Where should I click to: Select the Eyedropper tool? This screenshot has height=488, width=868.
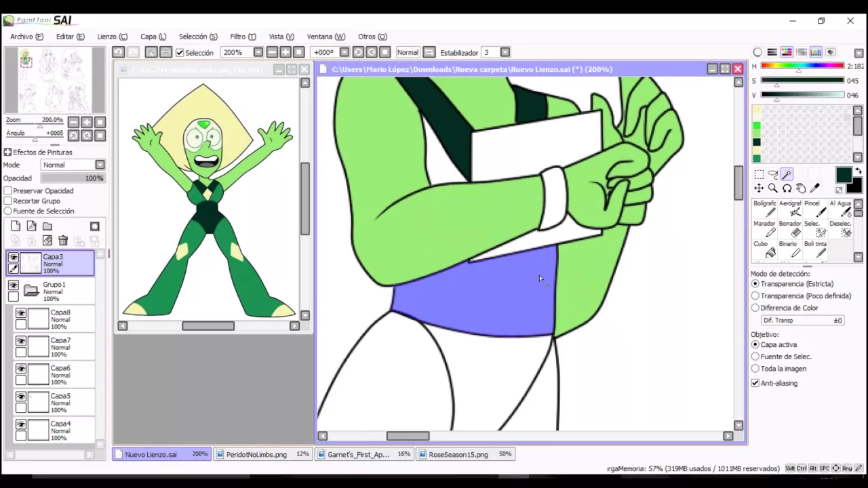click(814, 188)
